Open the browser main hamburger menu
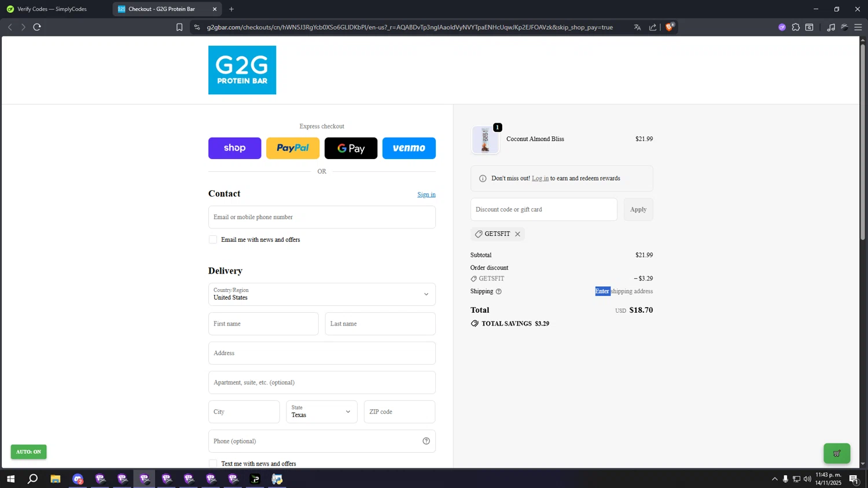868x488 pixels. [858, 27]
